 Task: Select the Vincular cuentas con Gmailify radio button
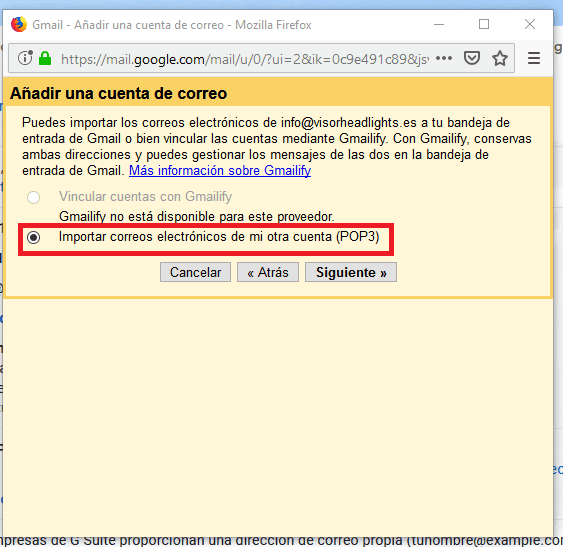[33, 197]
